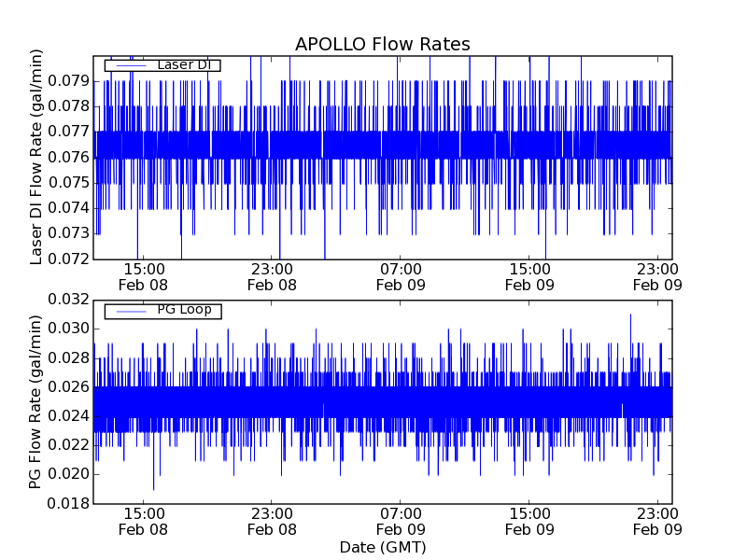The image size is (747, 560).
Task: Click the blue line sample in Laser DI legend
Action: (x=128, y=65)
